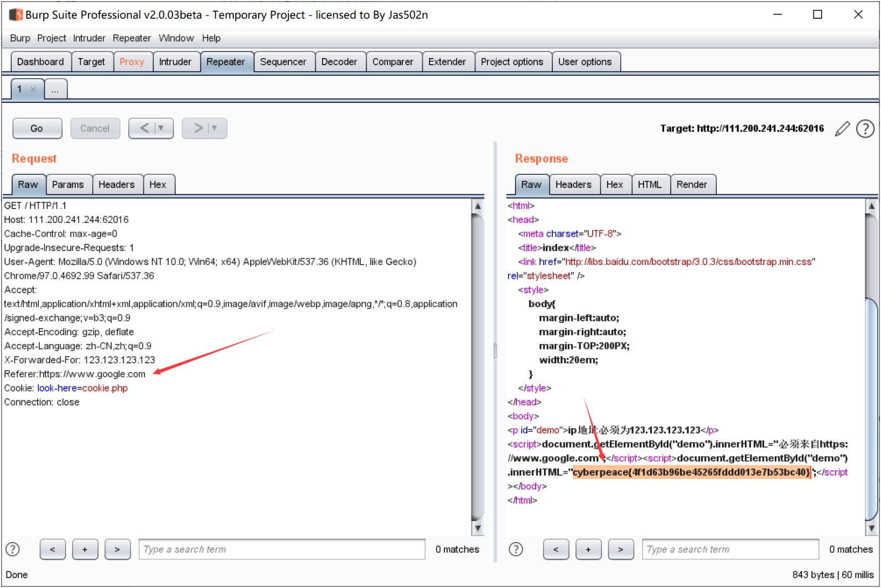Select response Raw view tab
Viewport: 881px width, 588px height.
(531, 185)
